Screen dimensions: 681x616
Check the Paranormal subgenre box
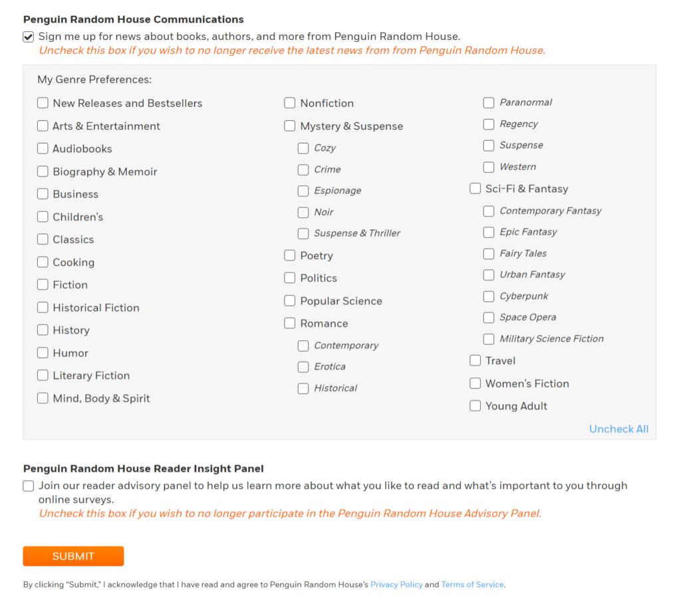[489, 102]
